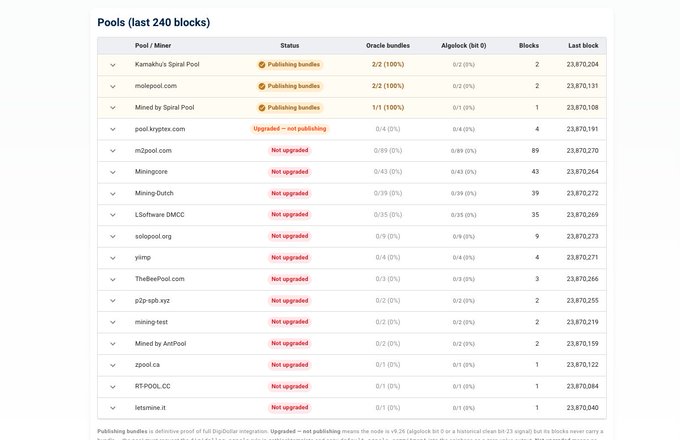Click Publishing bundles badge for Kamakhu's Spiral Pool
Viewport: 680px width, 440px height.
pos(289,65)
